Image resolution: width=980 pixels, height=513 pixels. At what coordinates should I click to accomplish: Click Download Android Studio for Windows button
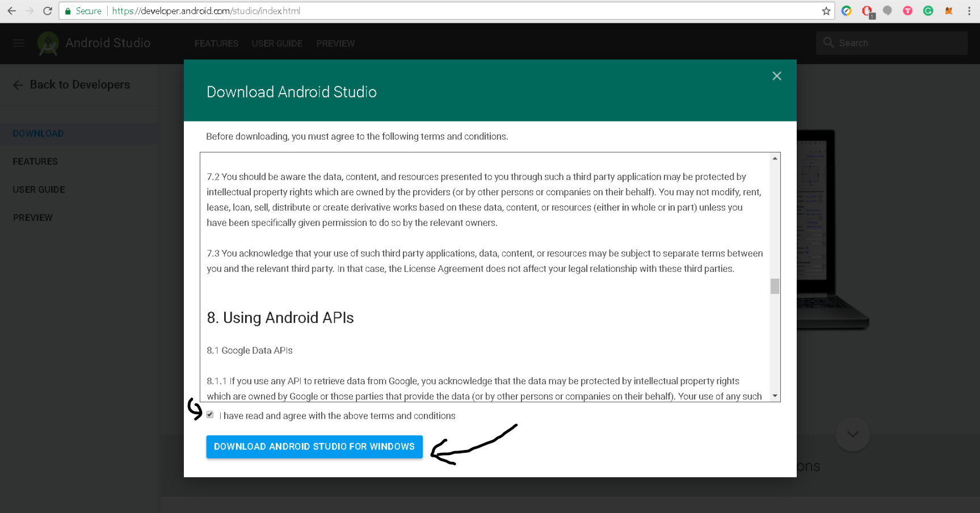click(x=314, y=447)
